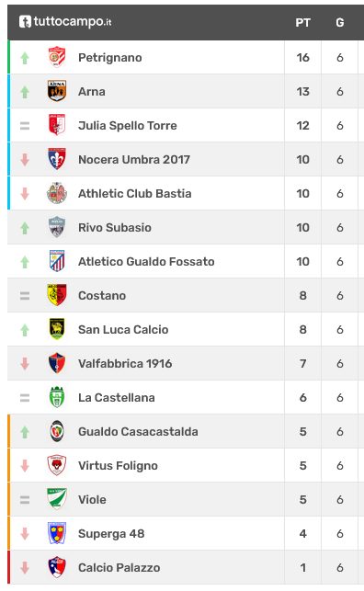Image resolution: width=364 pixels, height=591 pixels.
Task: Sort standings by PT column header
Action: 302,23
